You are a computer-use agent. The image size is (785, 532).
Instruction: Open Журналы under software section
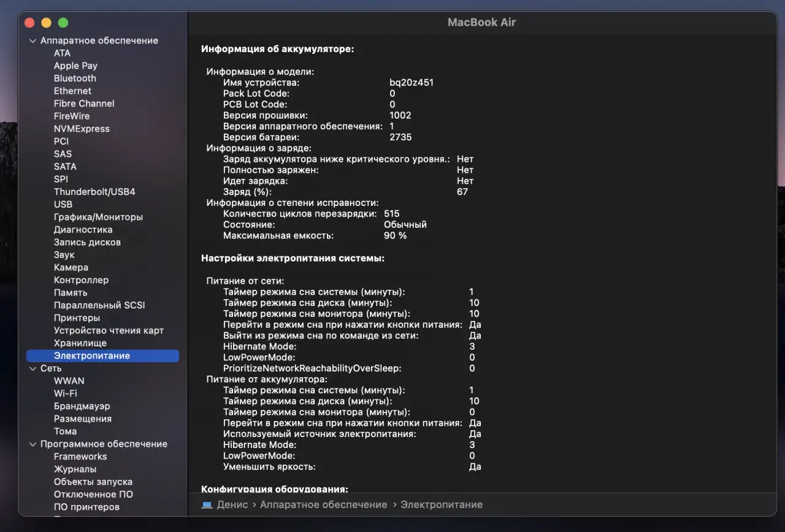75,469
